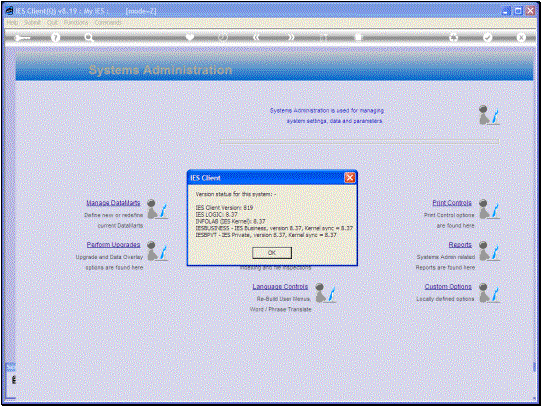541x406 pixels.
Task: Click the 'Version status for this system' text
Action: [236, 194]
